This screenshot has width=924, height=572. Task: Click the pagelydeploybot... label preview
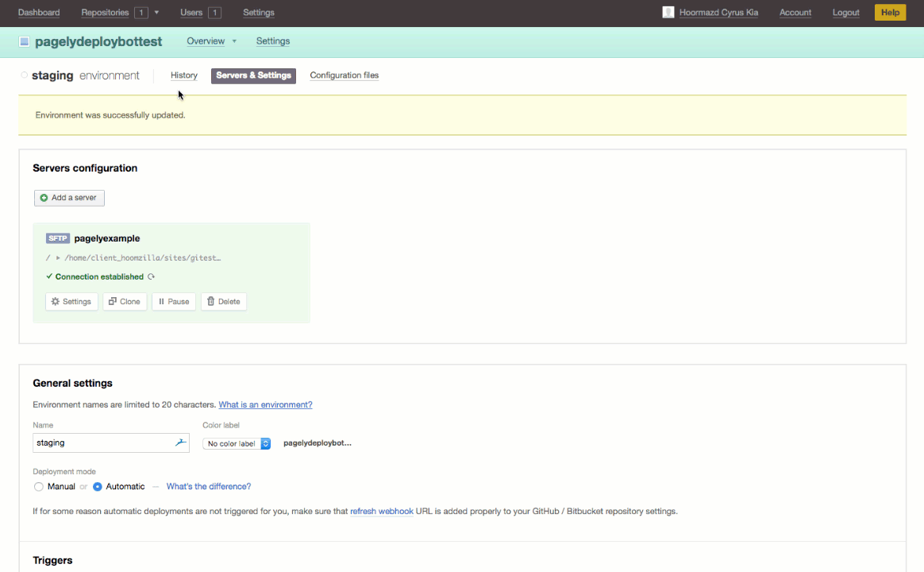[x=317, y=443]
